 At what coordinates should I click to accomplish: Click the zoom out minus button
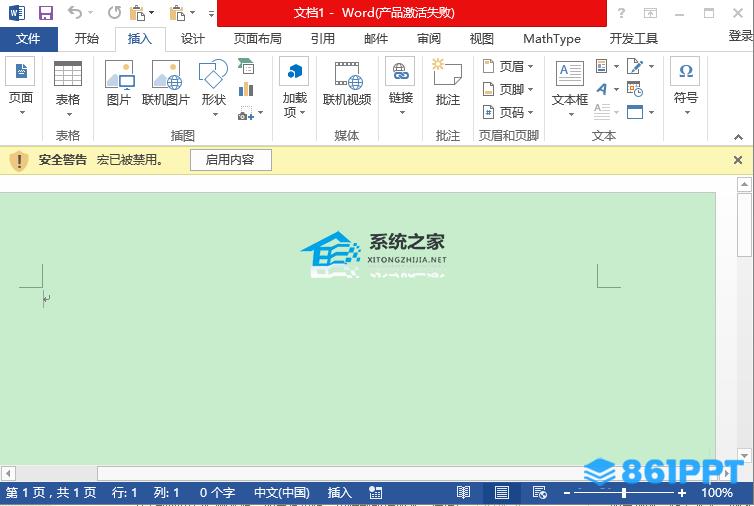click(567, 493)
